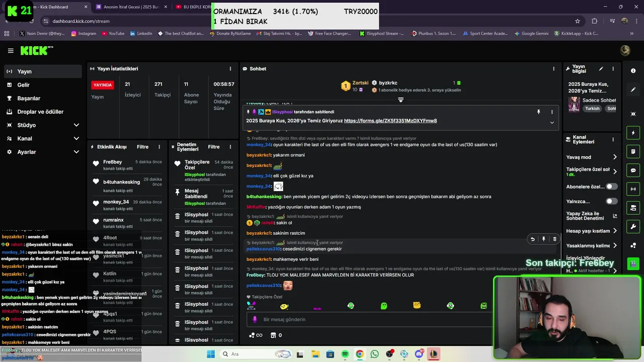Click broadcast signal icon in right toolbar
This screenshot has height=362, width=644.
633,189
